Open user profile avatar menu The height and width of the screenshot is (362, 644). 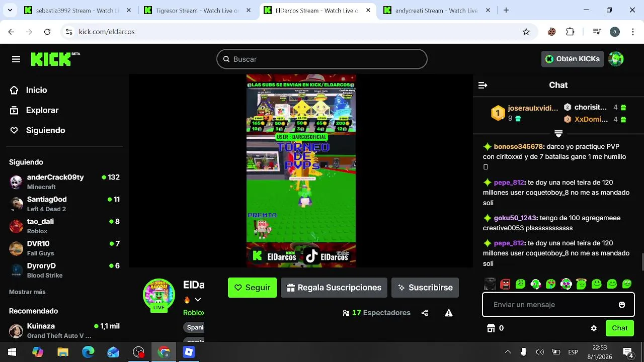(616, 59)
